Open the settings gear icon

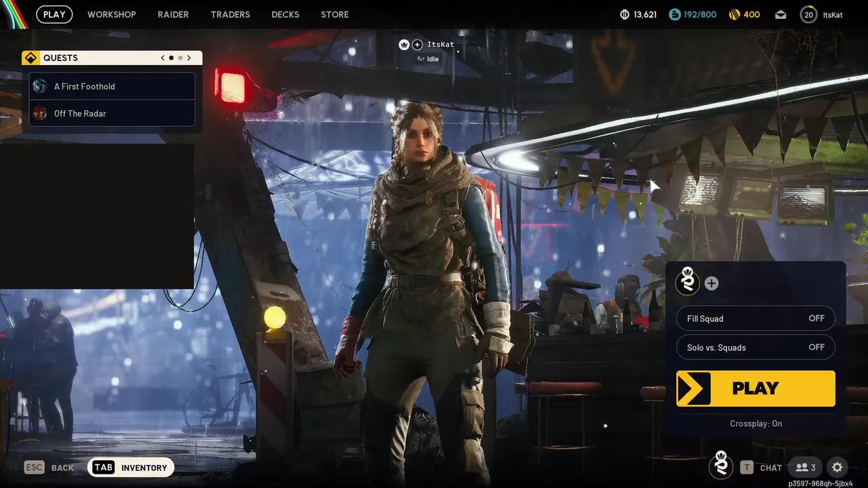[837, 468]
